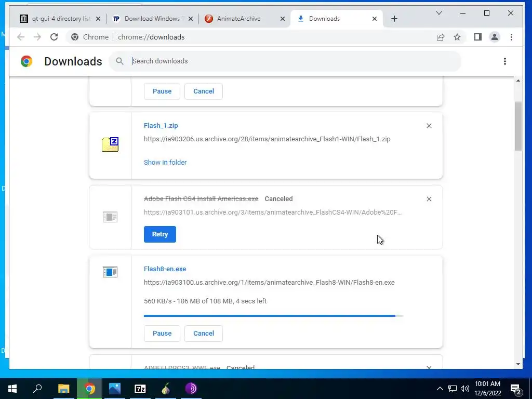Bookmark this page with the star icon
The image size is (532, 399).
pos(457,37)
